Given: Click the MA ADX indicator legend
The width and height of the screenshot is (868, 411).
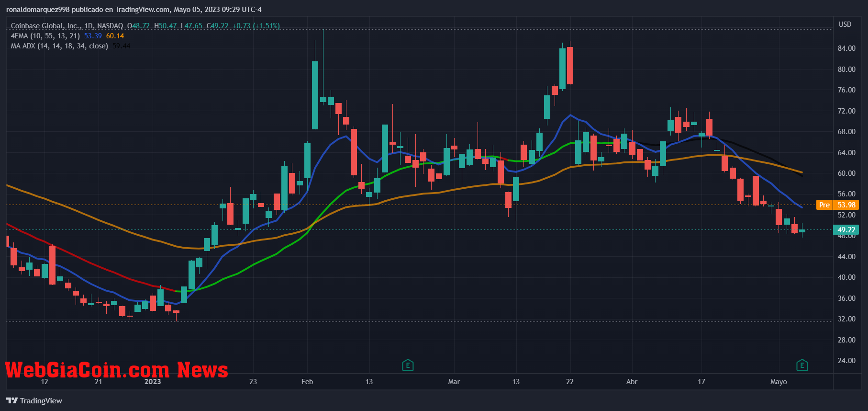Looking at the screenshot, I should [x=59, y=46].
